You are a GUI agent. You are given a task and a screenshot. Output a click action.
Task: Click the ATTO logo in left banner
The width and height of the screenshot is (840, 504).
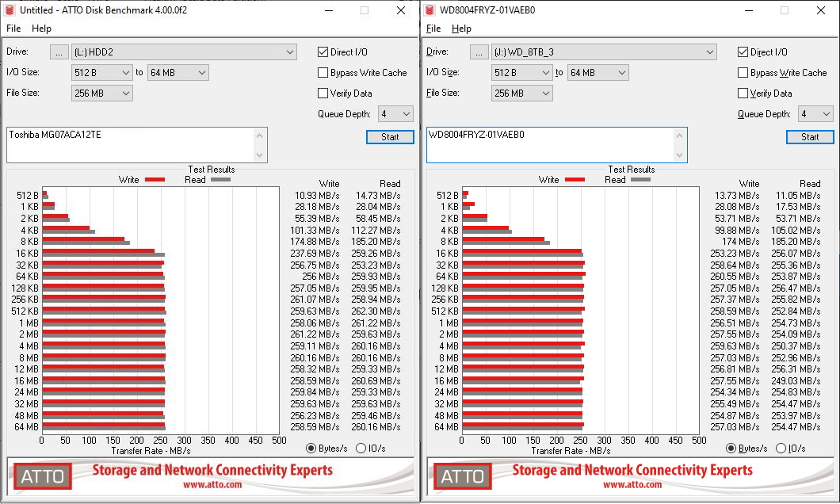pyautogui.click(x=43, y=476)
